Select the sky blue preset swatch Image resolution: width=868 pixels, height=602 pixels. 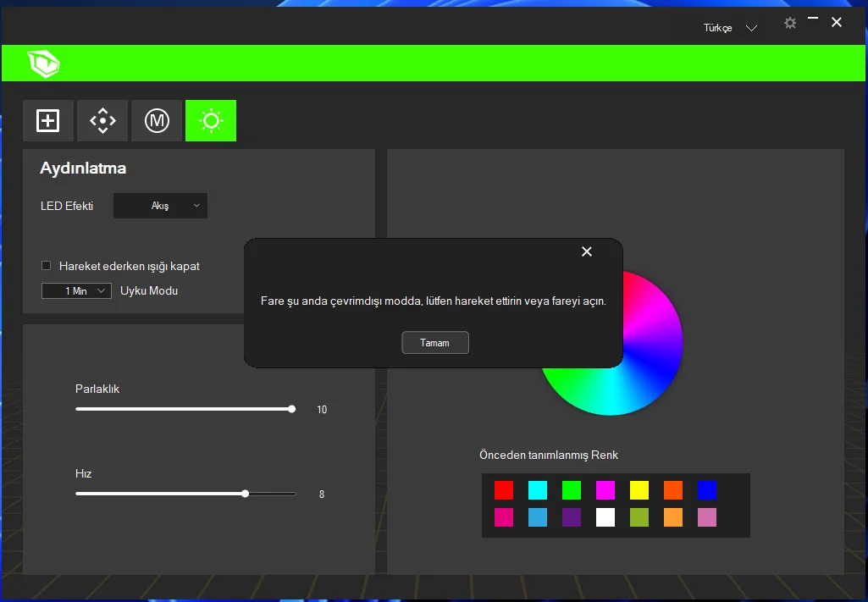coord(538,517)
